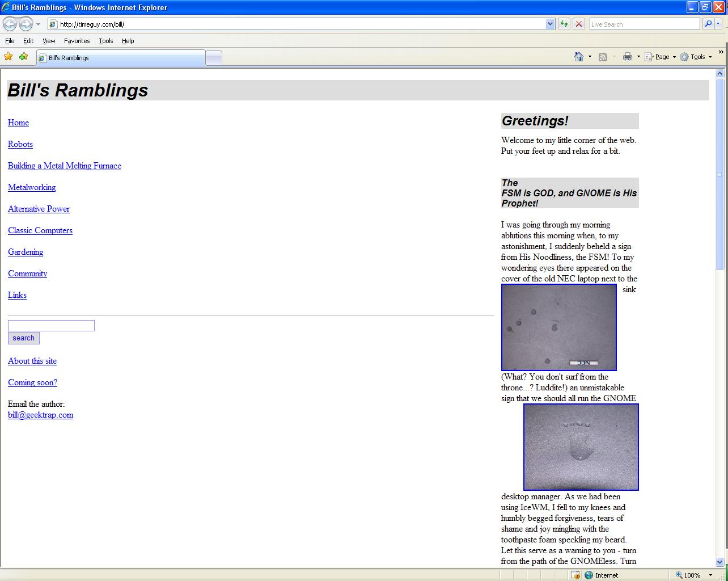
Task: Follow the Home link
Action: (x=18, y=123)
